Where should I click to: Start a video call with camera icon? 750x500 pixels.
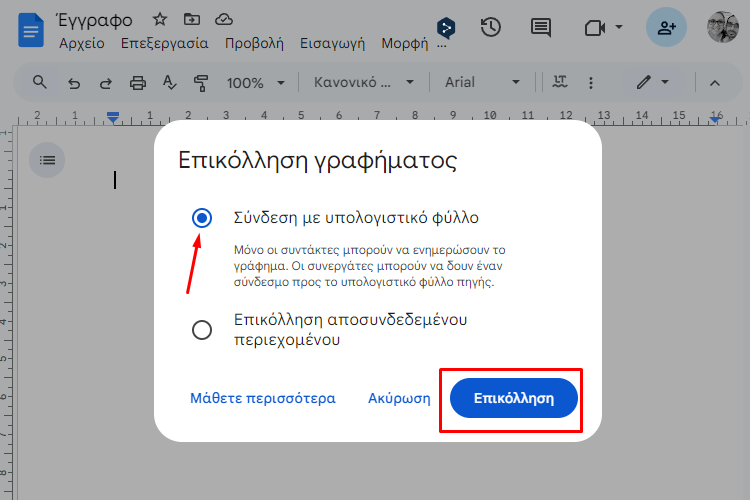click(x=595, y=28)
